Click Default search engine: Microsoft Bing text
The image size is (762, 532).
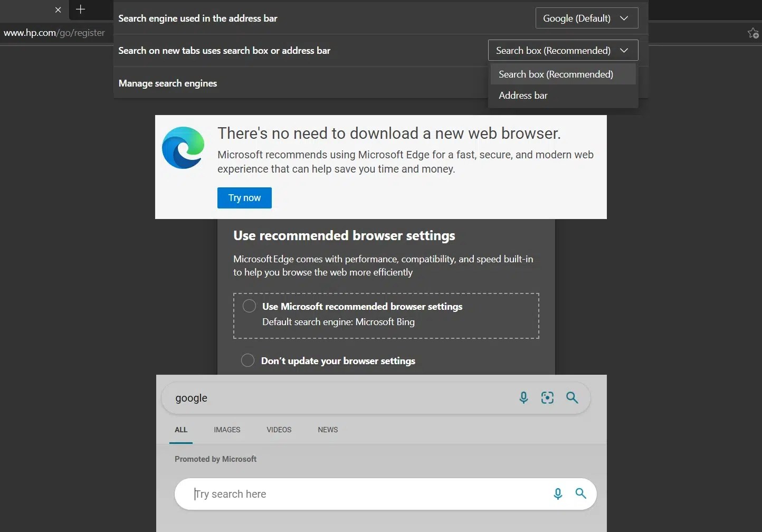[338, 322]
